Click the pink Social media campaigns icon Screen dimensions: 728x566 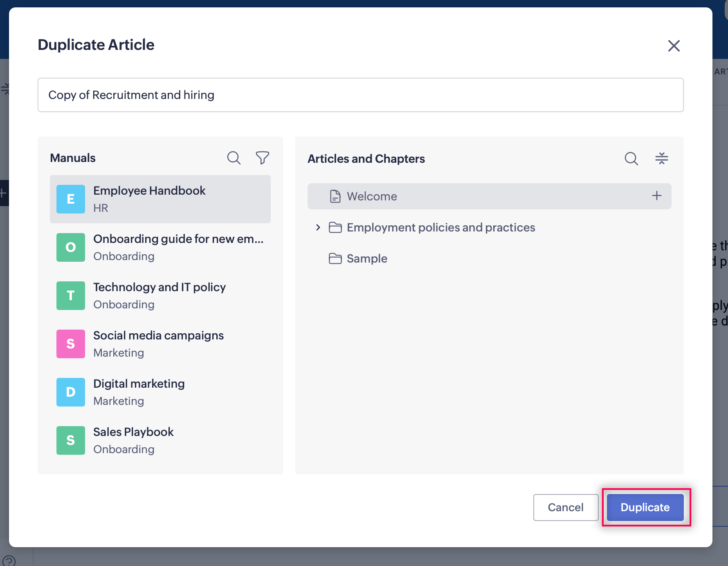tap(71, 344)
